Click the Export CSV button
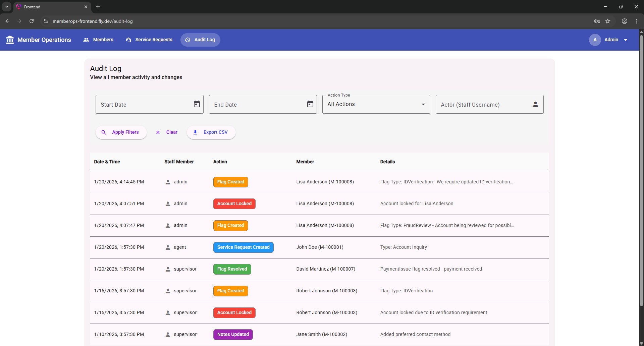Screen dimensions: 644x346 click(x=211, y=132)
